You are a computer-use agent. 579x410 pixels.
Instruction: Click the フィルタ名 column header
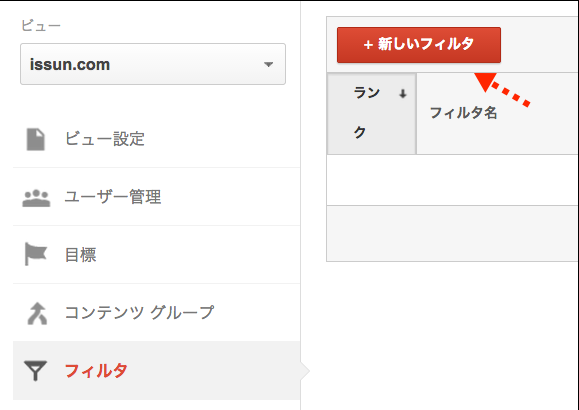[x=463, y=113]
